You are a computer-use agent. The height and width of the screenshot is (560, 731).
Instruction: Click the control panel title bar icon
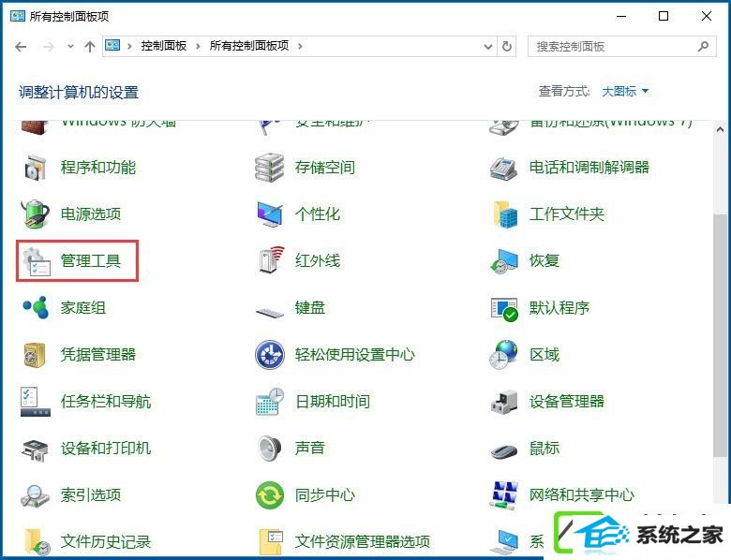(x=17, y=16)
